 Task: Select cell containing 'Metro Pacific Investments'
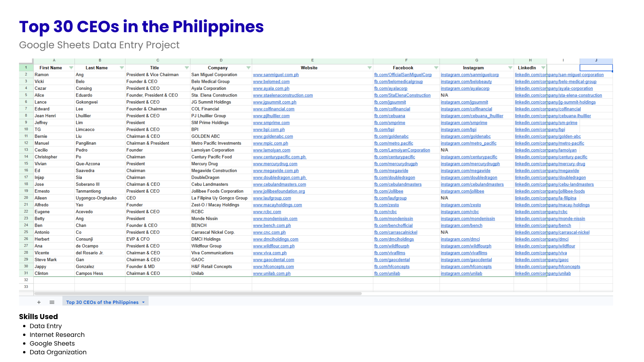221,143
